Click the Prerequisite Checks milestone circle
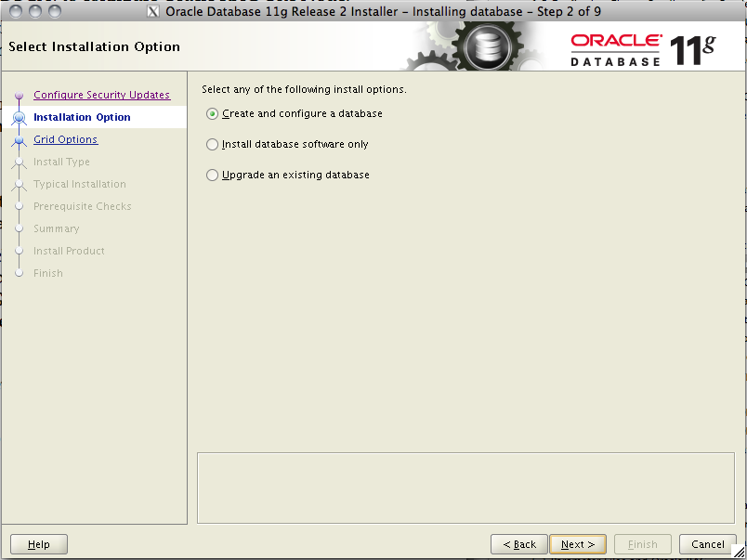This screenshot has width=747, height=560. pos(20,206)
